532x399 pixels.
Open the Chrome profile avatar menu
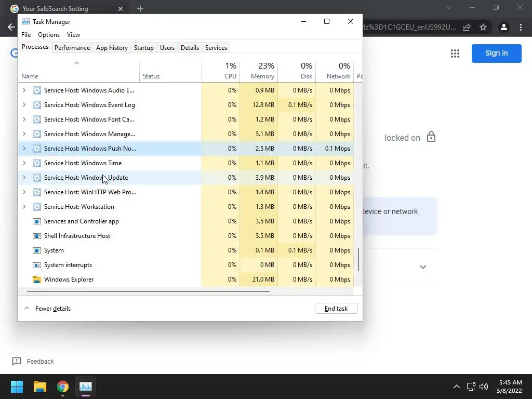coord(504,27)
